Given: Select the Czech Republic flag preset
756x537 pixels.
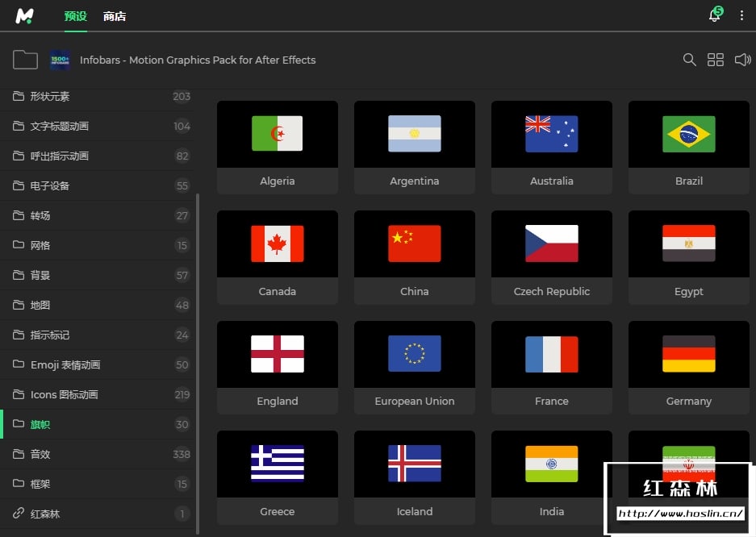Looking at the screenshot, I should tap(552, 257).
